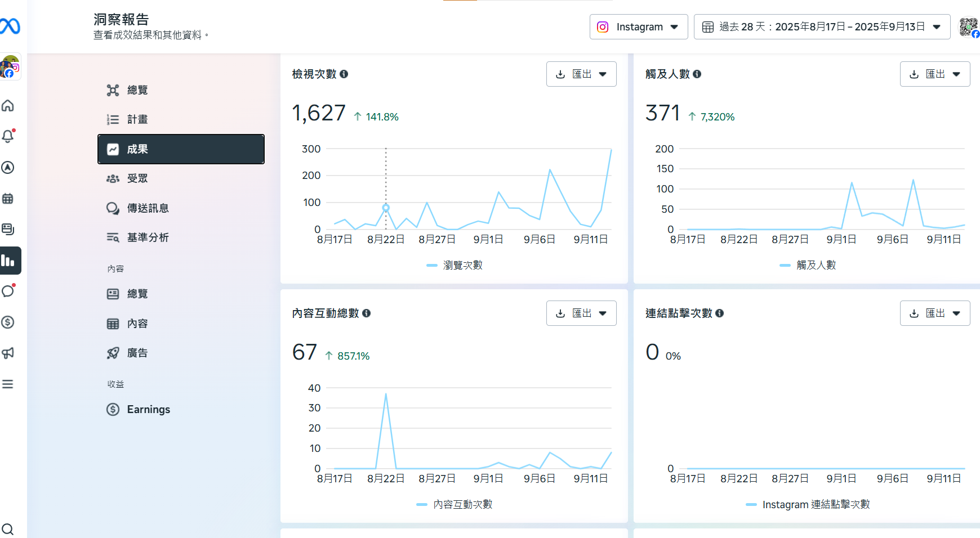The image size is (980, 538).
Task: Click the Meta logo icon
Action: [10, 26]
